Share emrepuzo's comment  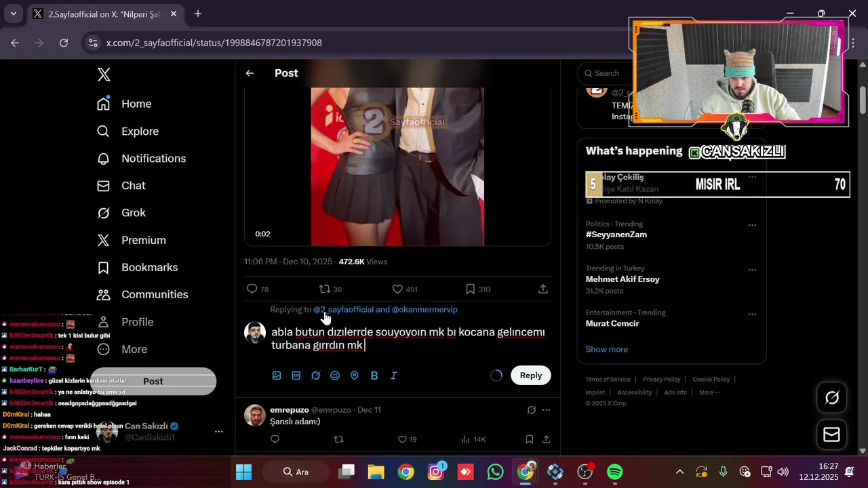point(546,439)
